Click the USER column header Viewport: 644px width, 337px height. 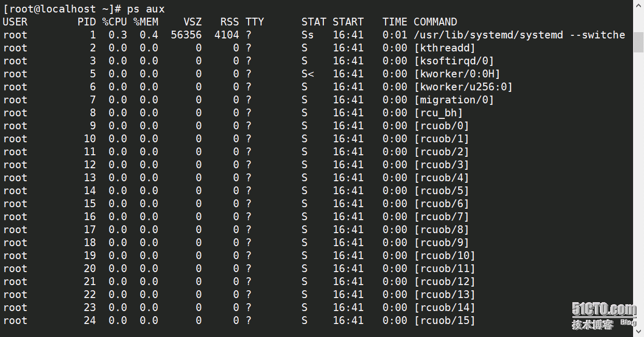[x=15, y=22]
